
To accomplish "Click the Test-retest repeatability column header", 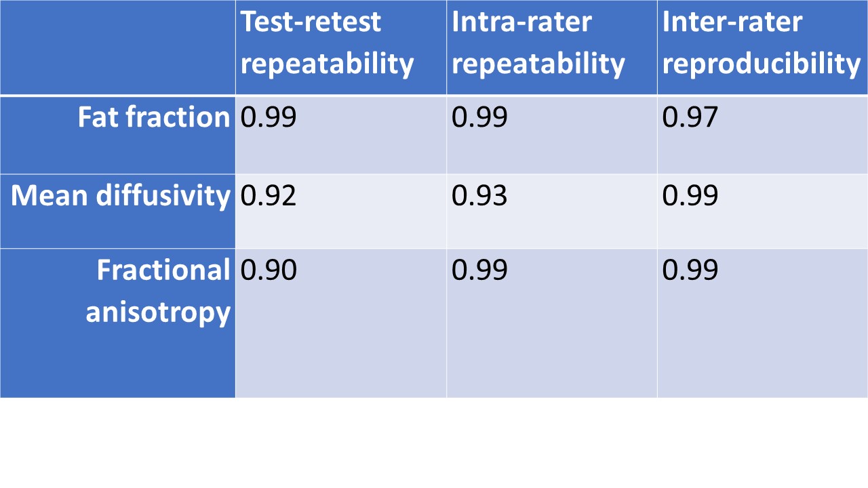I will (327, 43).
